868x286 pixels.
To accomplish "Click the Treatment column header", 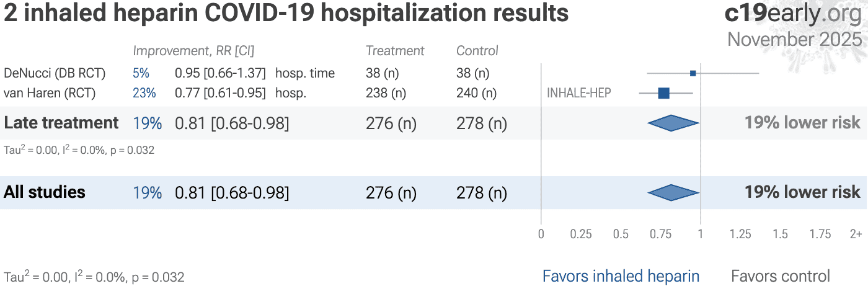I will coord(395,51).
